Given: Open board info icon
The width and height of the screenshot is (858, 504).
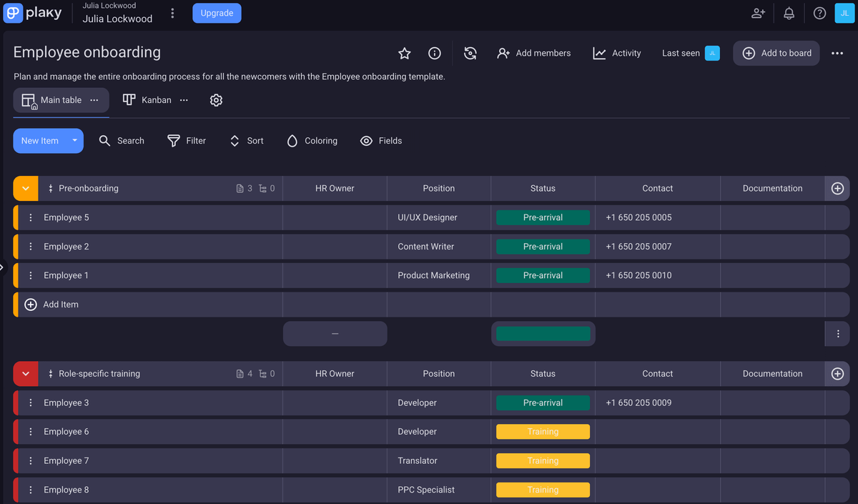Looking at the screenshot, I should pyautogui.click(x=434, y=54).
